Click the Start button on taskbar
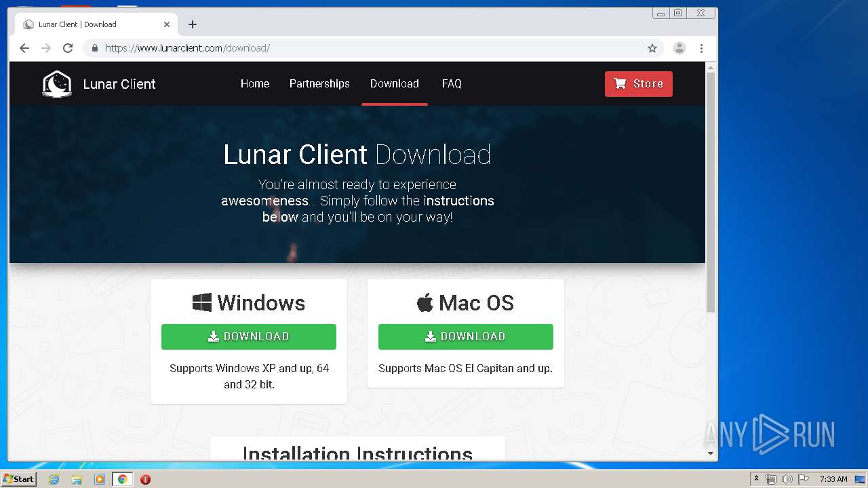Viewport: 868px width, 488px height. point(18,479)
